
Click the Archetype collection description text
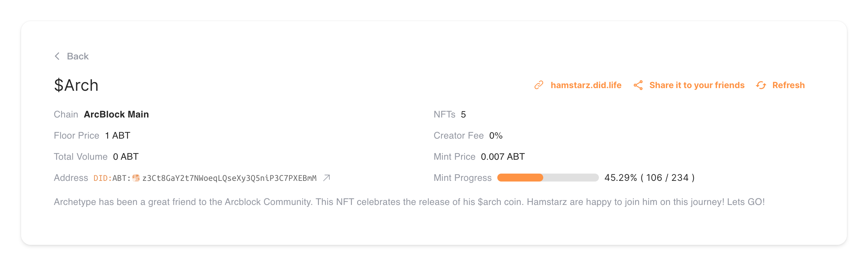(409, 202)
